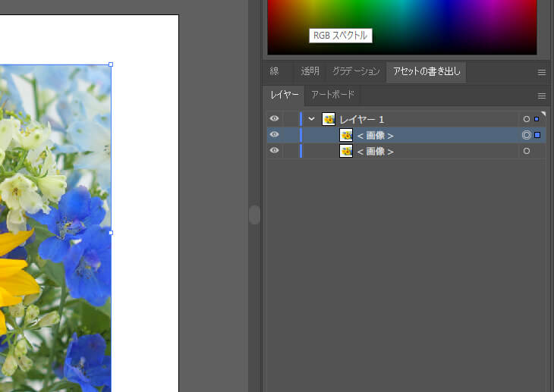Toggle the lock column for the unselected <画像>
The height and width of the screenshot is (392, 554).
tap(291, 151)
